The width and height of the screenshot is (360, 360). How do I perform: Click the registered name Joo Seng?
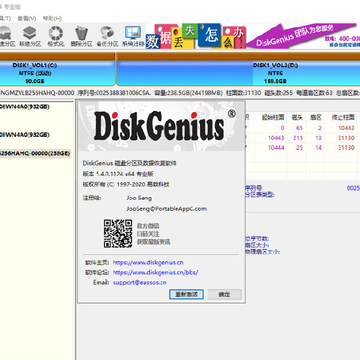pos(139,198)
